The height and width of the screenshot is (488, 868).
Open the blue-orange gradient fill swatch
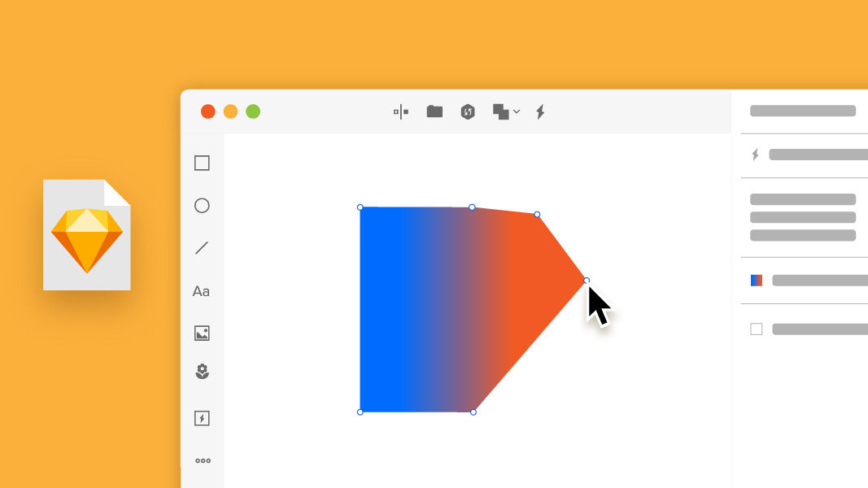757,281
